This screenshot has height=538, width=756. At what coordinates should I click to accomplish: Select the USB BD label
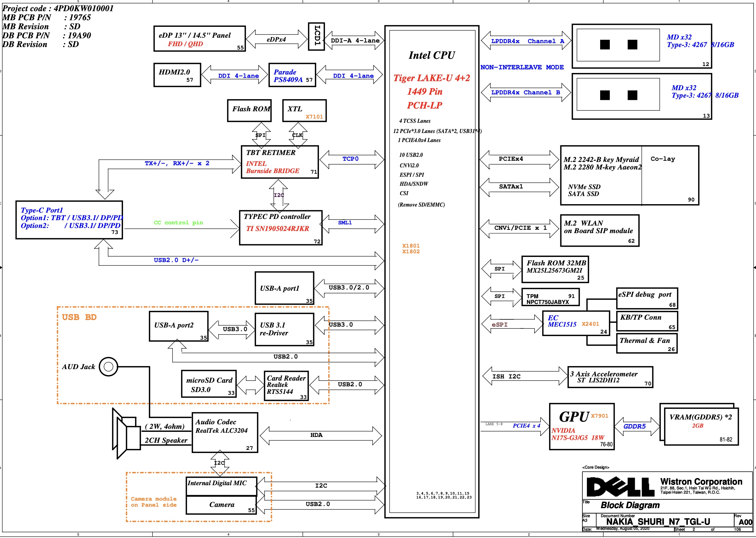pos(79,317)
